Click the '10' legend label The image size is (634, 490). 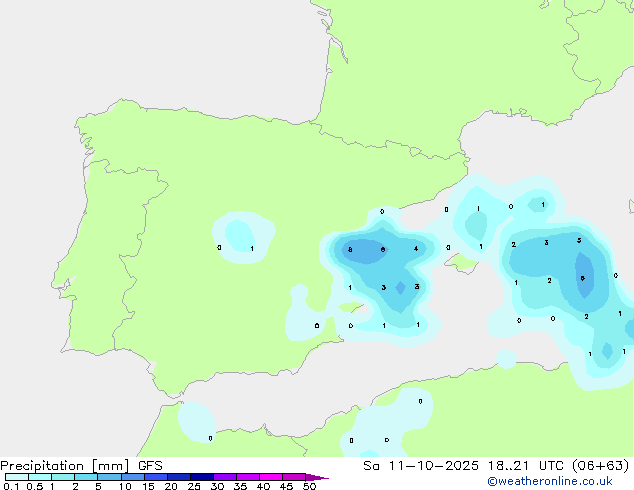(x=125, y=486)
